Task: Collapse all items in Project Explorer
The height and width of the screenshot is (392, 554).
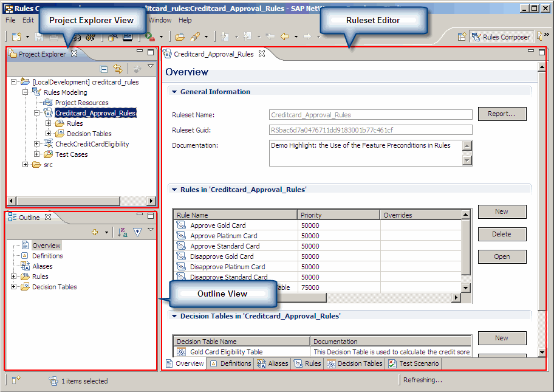Action: point(104,69)
